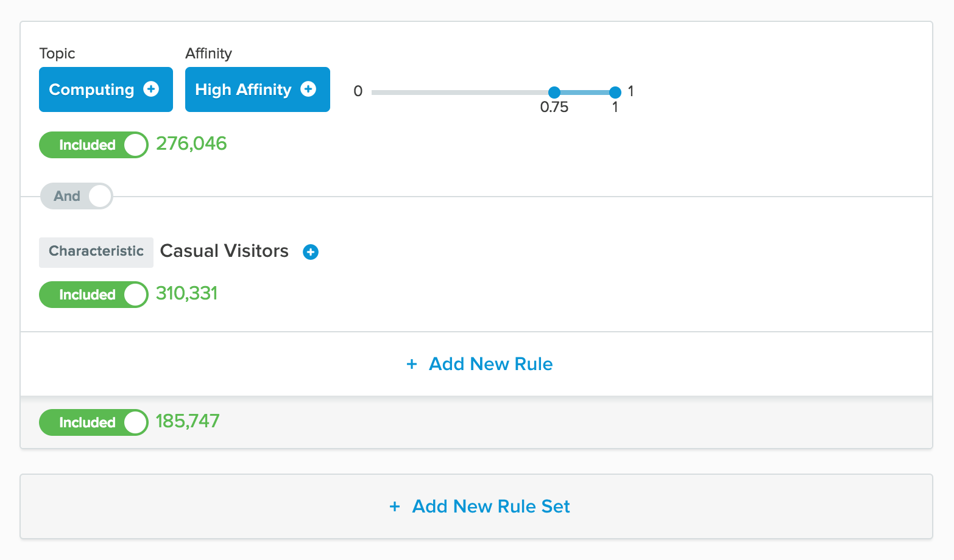Image resolution: width=954 pixels, height=560 pixels.
Task: Click the plus sign before Add New Rule
Action: point(412,364)
